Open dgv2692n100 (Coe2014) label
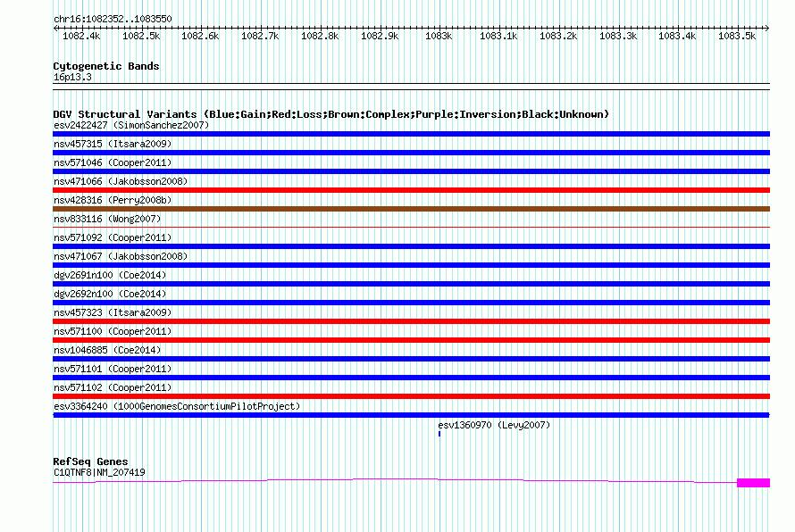795x532 pixels. coord(110,294)
